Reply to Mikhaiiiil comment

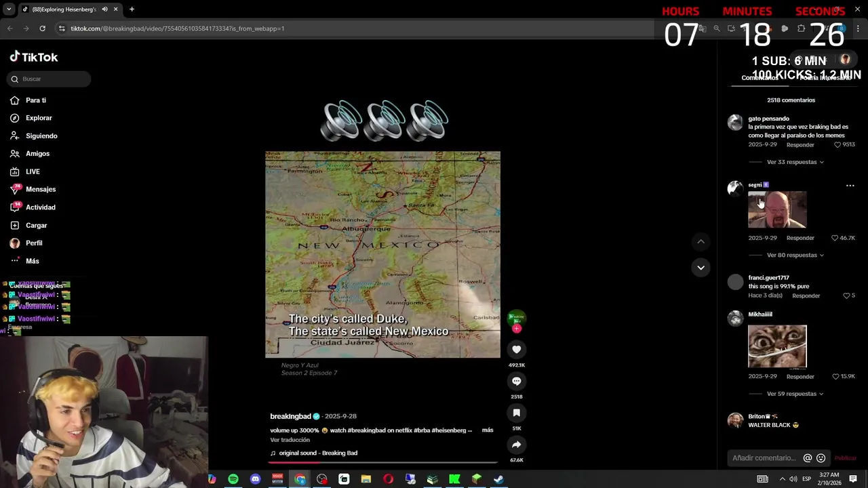(800, 377)
